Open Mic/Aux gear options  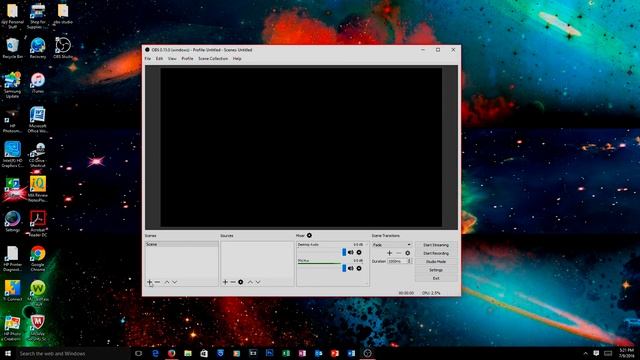[359, 268]
